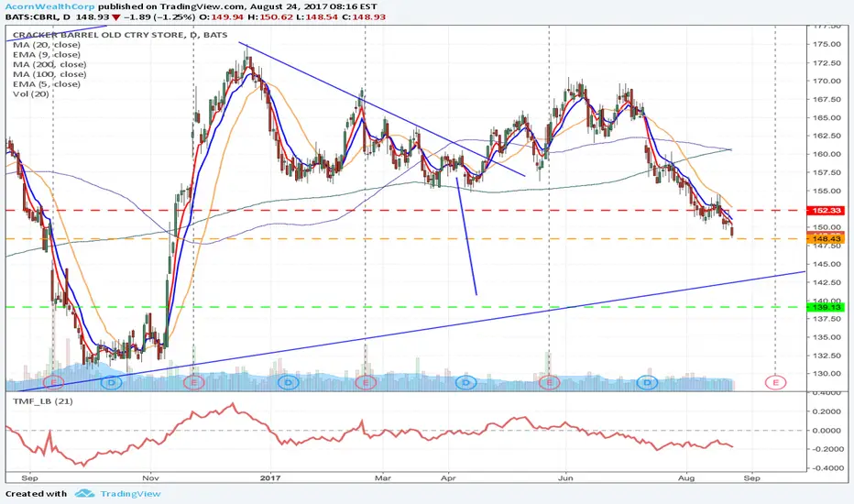The width and height of the screenshot is (854, 504).
Task: Click the 0.2000 TMF axis label
Action: (x=827, y=411)
